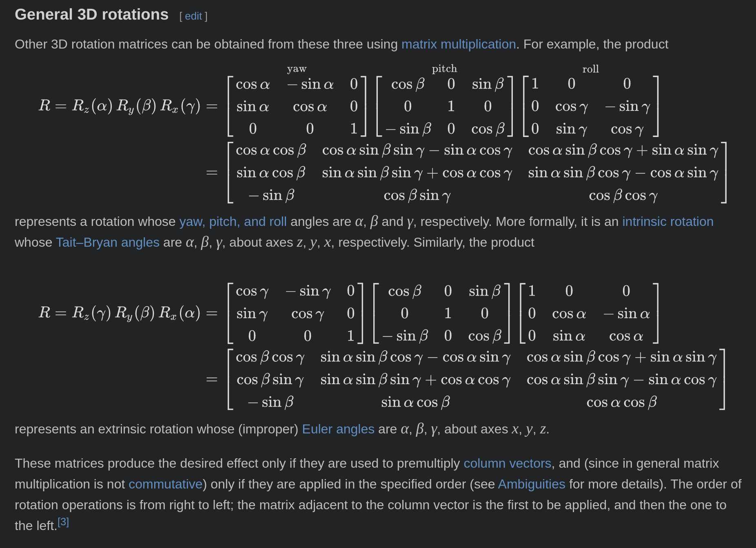Click the R = Rz(α) Ry(β) Rx(γ) expression
The width and height of the screenshot is (756, 548).
(120, 106)
